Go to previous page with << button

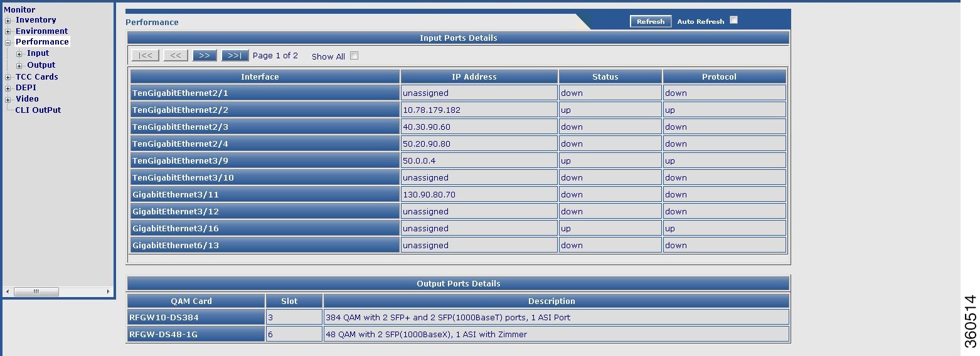176,56
